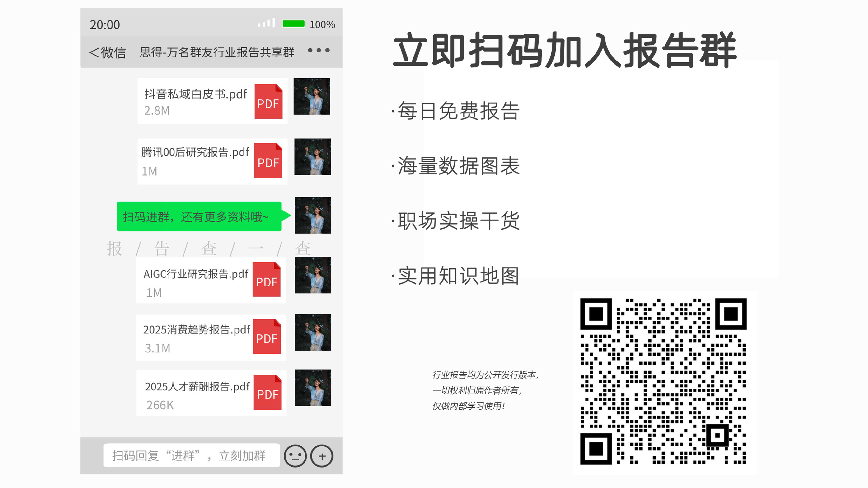Open the emoji smiley face button
The image size is (868, 488).
295,456
